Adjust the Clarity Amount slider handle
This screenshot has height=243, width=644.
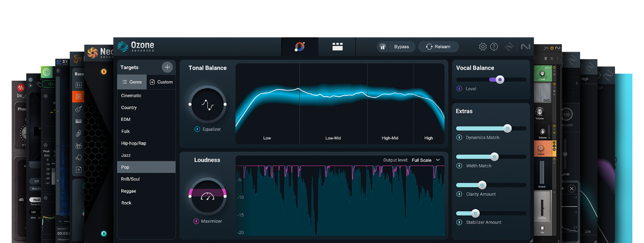(x=482, y=184)
